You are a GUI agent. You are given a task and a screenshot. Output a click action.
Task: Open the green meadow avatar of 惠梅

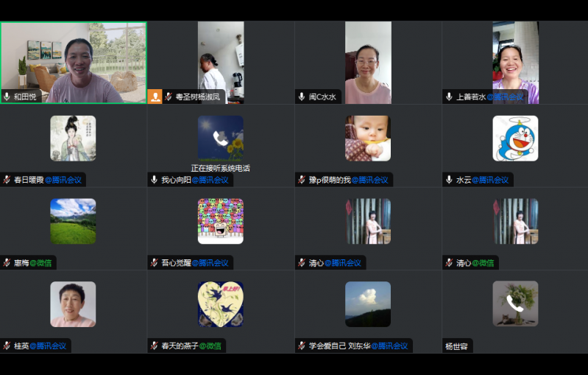pyautogui.click(x=73, y=221)
